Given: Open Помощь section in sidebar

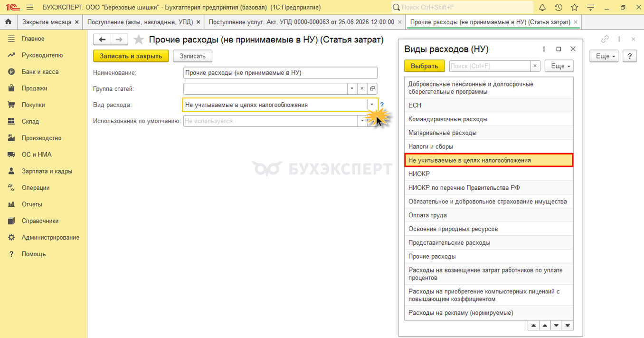Looking at the screenshot, I should 44,254.
